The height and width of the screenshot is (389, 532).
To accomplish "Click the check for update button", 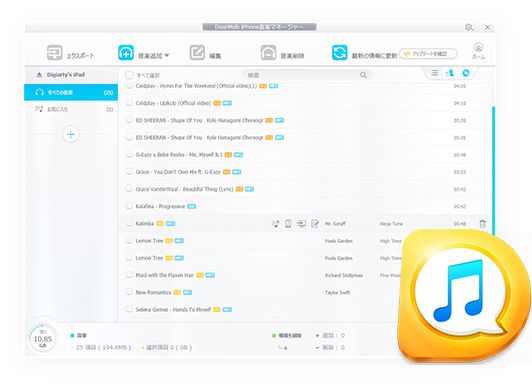I will pyautogui.click(x=428, y=54).
